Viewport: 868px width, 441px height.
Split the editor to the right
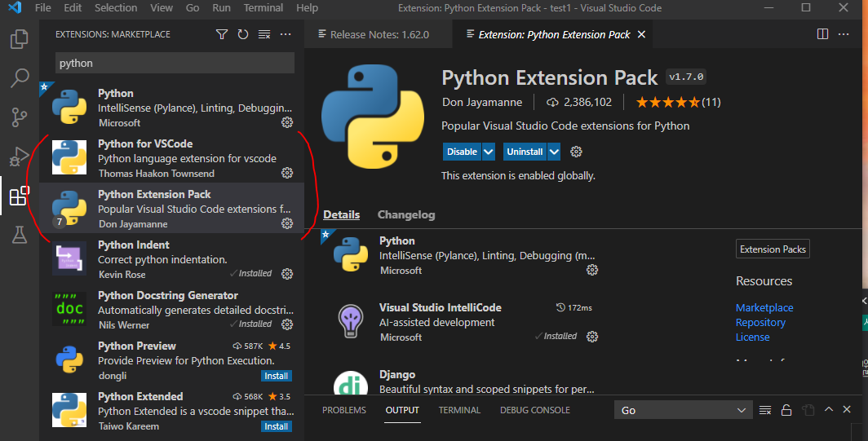click(x=822, y=34)
